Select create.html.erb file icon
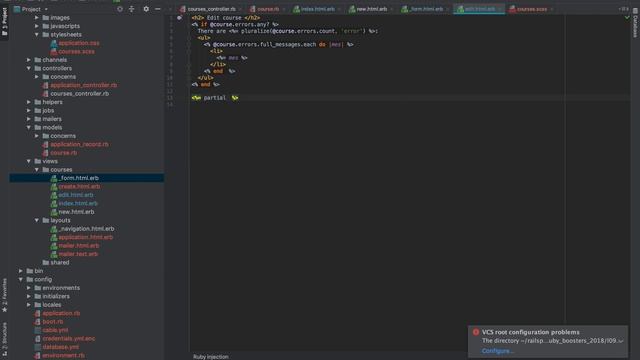The width and height of the screenshot is (640, 360). point(53,187)
